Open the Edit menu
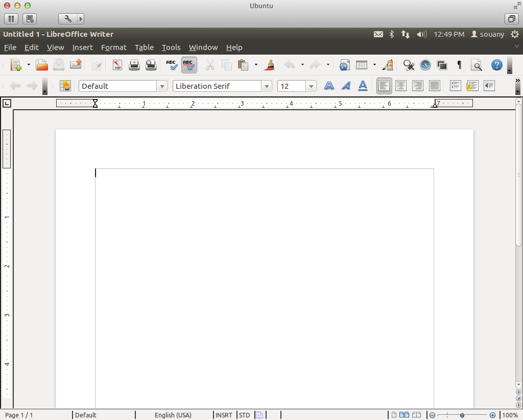 pyautogui.click(x=31, y=47)
